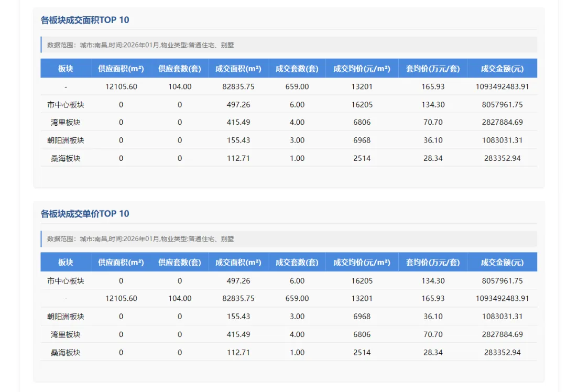Select 朝阳洲板块 in the unit price table
This screenshot has width=566, height=392.
(x=66, y=317)
